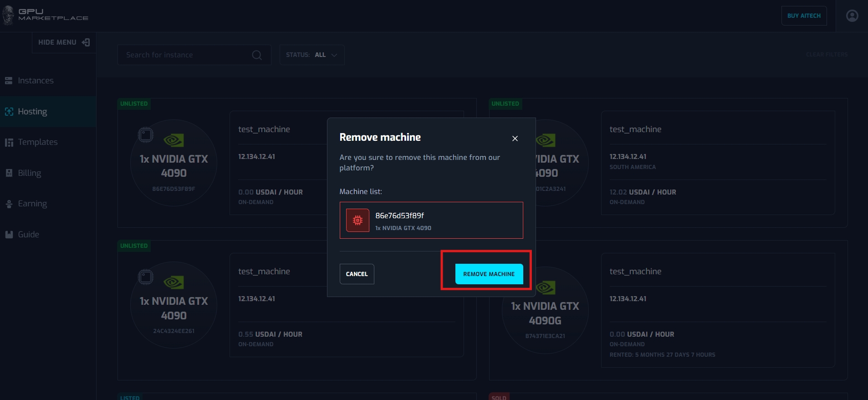Viewport: 868px width, 400px height.
Task: Click the Templates sidebar icon
Action: [9, 142]
